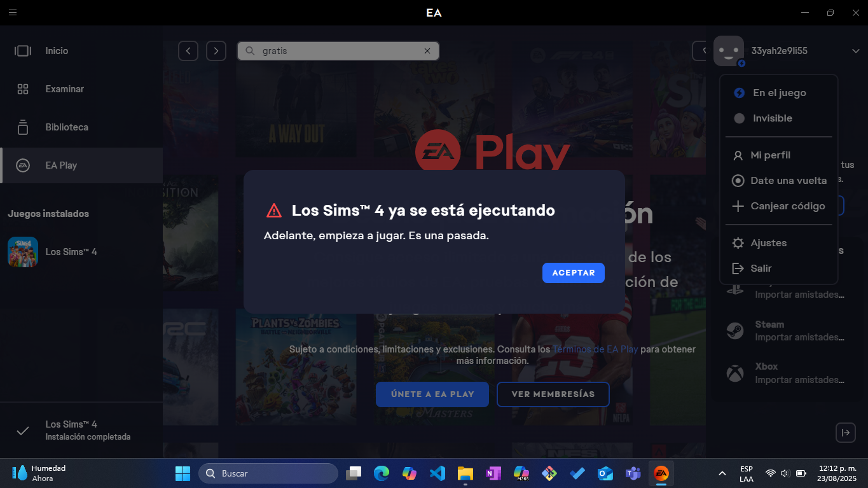
Task: Open Los Sims 4 installed game thumbnail
Action: coord(23,252)
